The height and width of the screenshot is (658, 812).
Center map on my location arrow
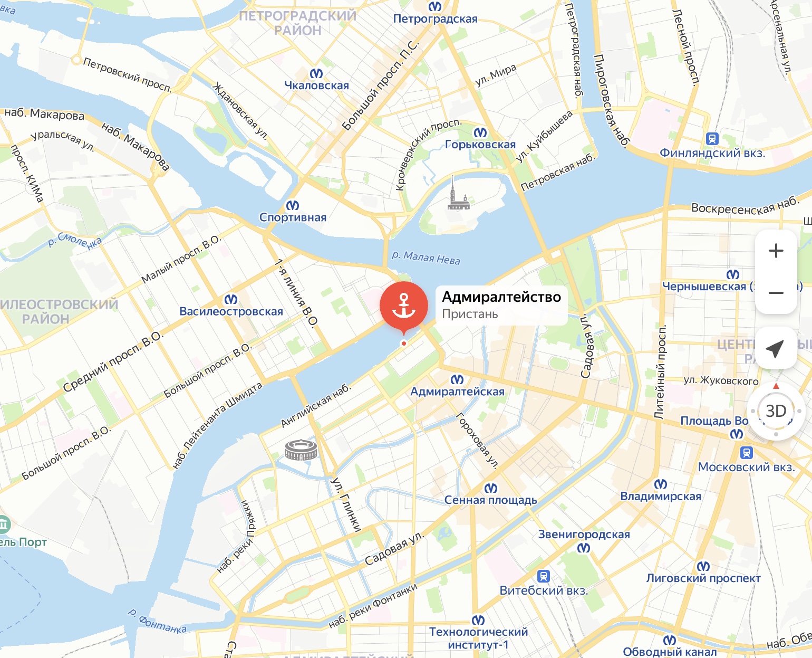point(776,348)
